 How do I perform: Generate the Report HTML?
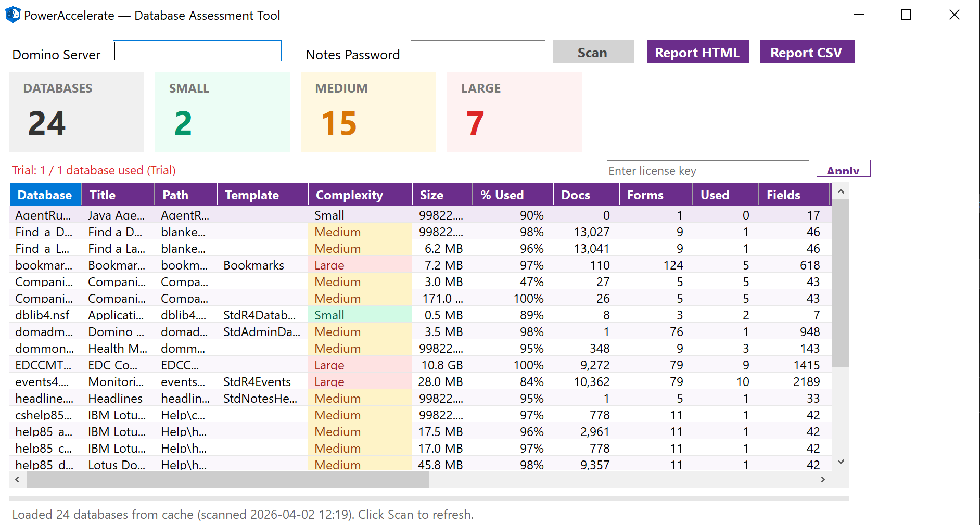pyautogui.click(x=697, y=52)
